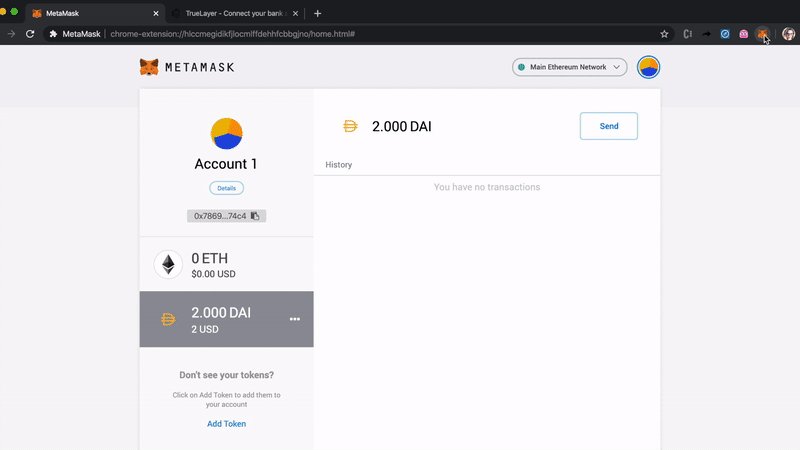Switch to the MetaMask browser tab
This screenshot has width=800, height=450.
tap(94, 13)
